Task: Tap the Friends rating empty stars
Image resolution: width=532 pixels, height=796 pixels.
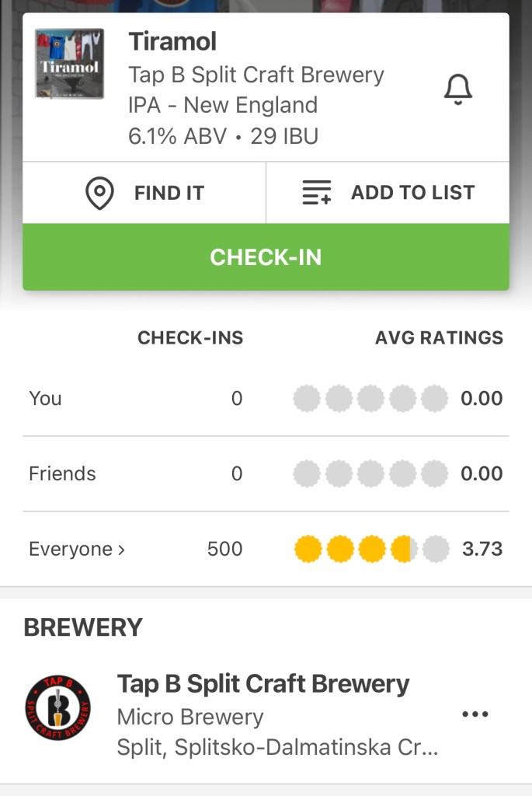Action: click(x=370, y=473)
